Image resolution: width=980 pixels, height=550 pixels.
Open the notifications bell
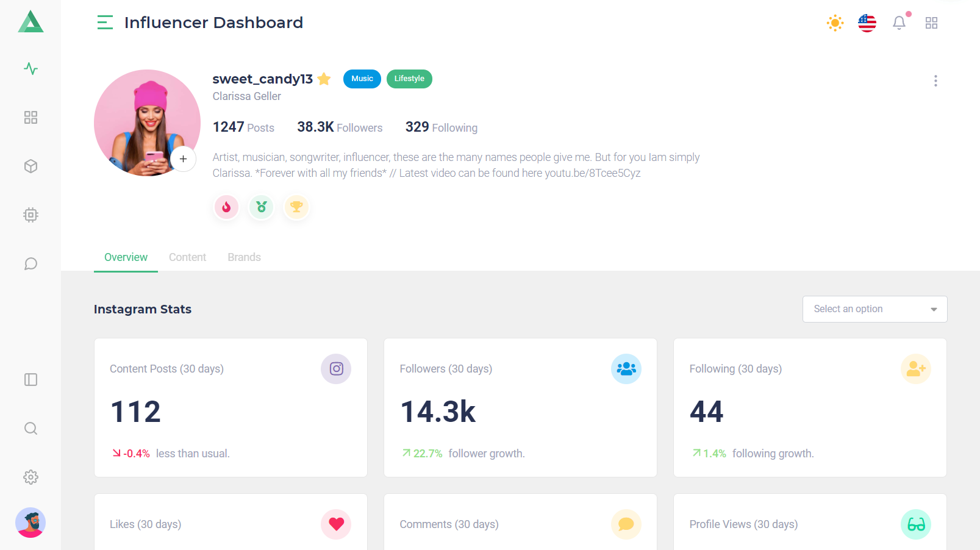899,23
